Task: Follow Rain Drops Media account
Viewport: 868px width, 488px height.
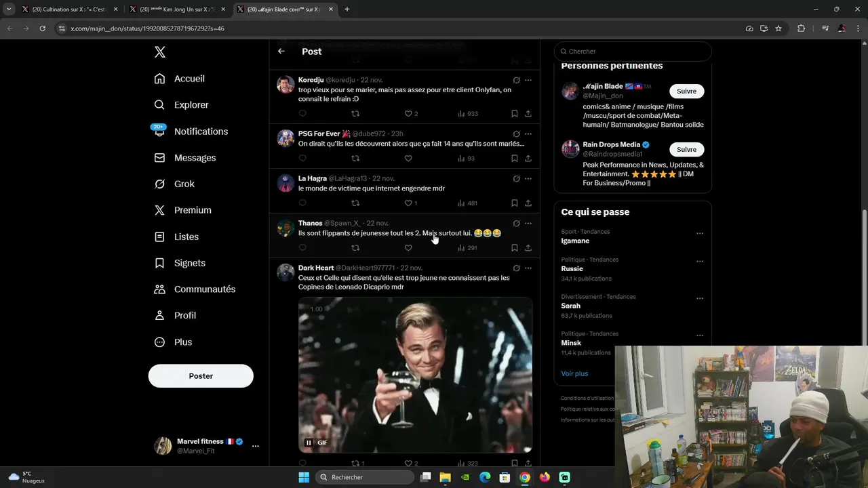Action: (686, 150)
